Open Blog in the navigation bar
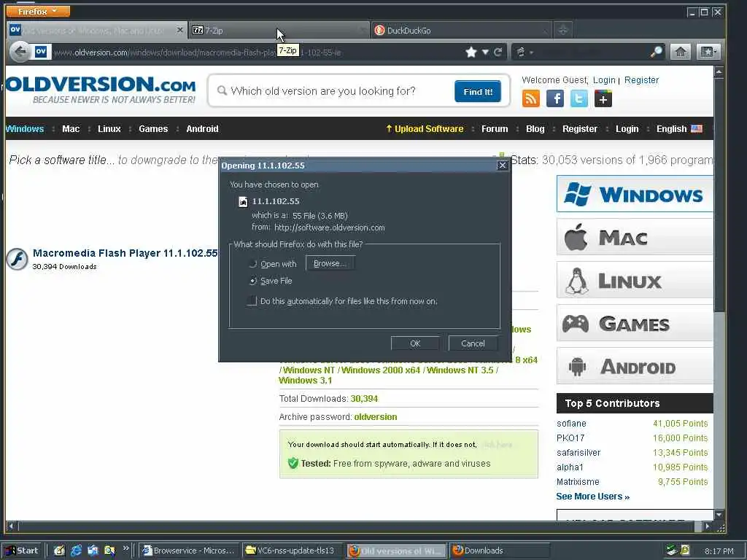 [535, 128]
